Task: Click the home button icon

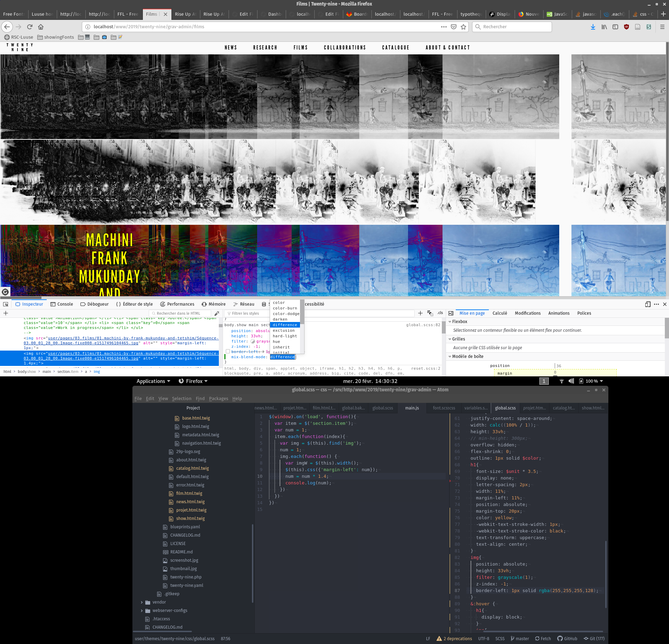Action: [x=41, y=27]
